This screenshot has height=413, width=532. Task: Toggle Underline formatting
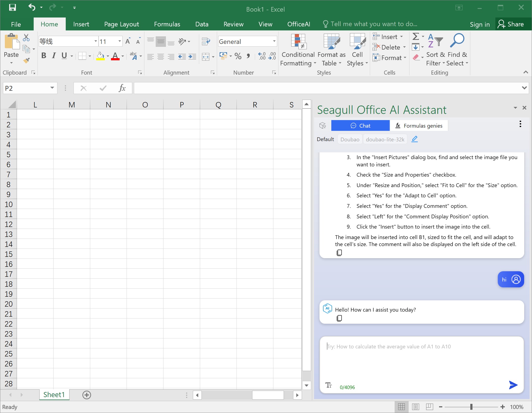pos(64,56)
